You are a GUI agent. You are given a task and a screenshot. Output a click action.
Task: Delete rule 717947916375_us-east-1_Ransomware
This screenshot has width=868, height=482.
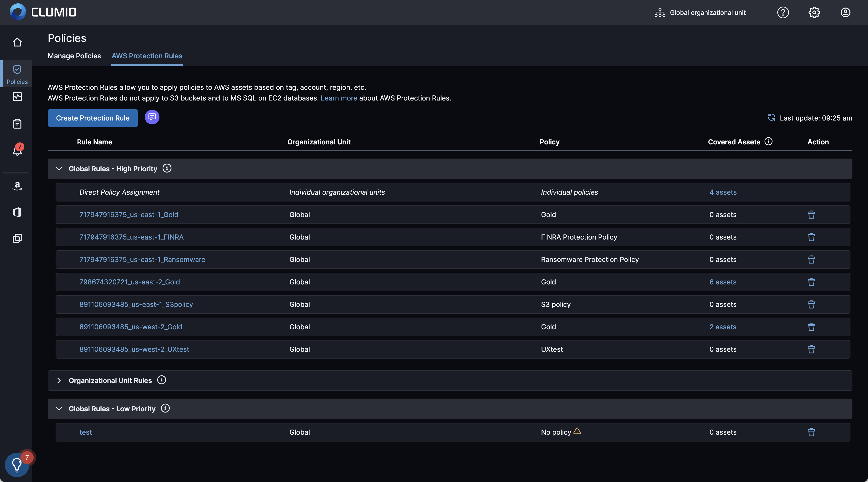[811, 260]
